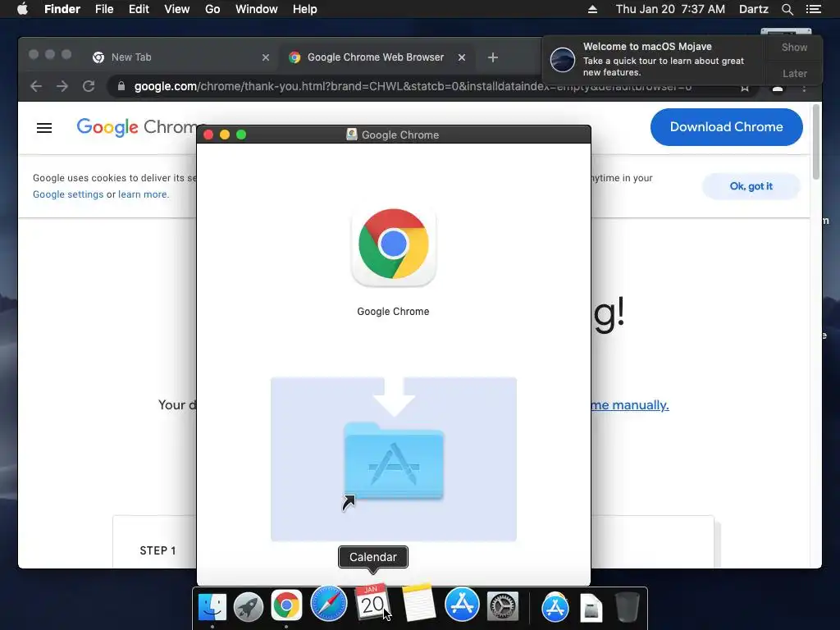Screen dimensions: 840x630
Task: Open Finder menu in menu bar
Action: coord(62,9)
